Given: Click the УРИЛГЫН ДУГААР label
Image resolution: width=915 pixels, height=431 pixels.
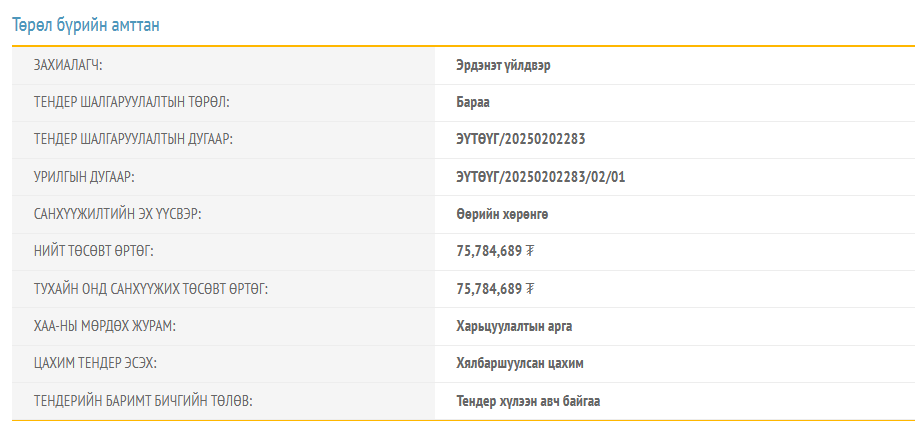Looking at the screenshot, I should [x=84, y=177].
